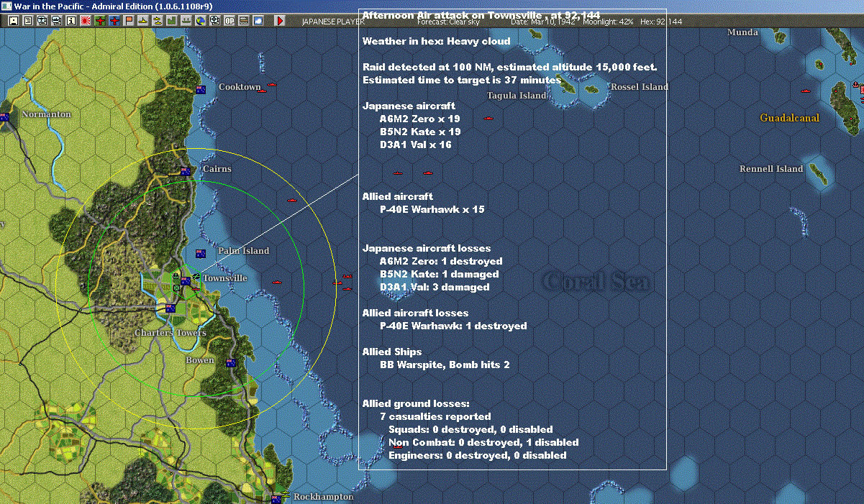Select the Australian flag base at Palm Island
Image resolution: width=864 pixels, height=504 pixels.
(201, 253)
